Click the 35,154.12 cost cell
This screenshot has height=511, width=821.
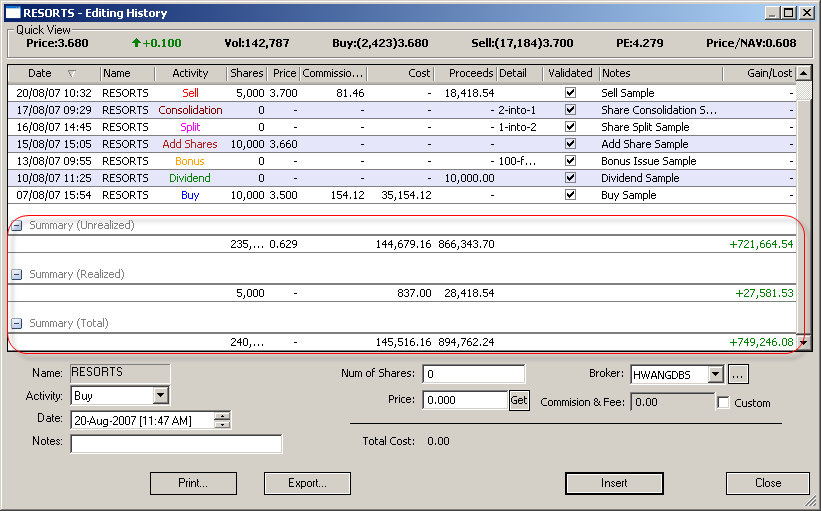[x=406, y=195]
